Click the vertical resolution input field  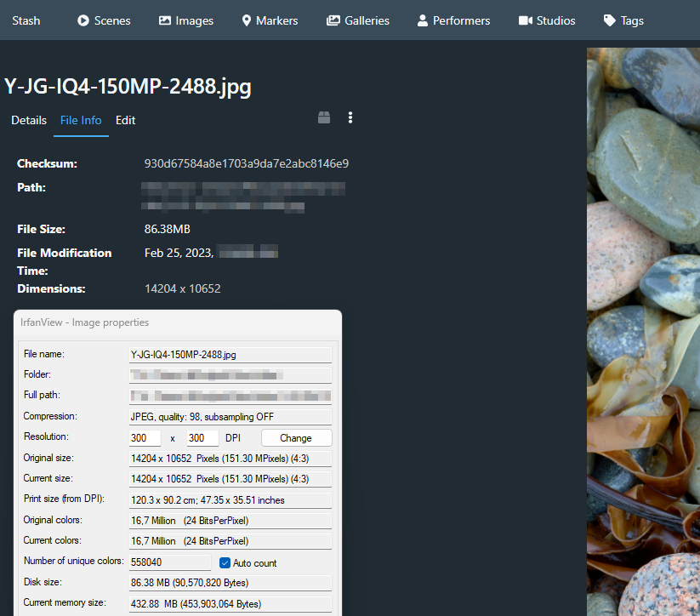202,437
